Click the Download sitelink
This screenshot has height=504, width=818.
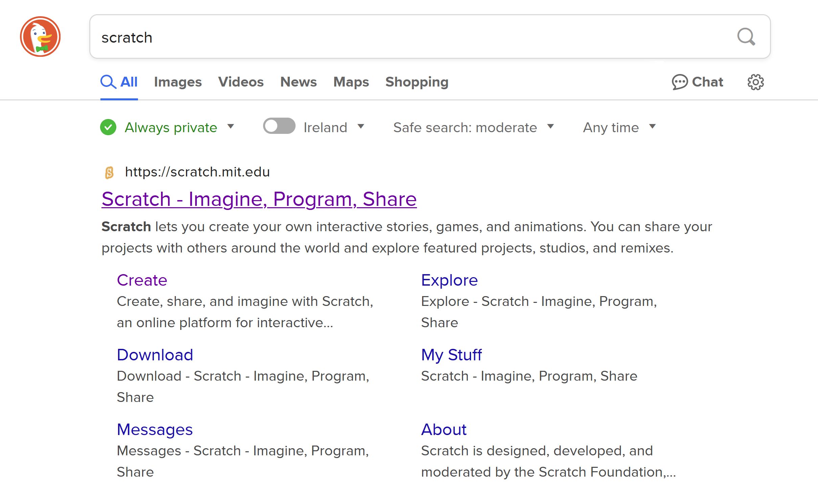(155, 355)
